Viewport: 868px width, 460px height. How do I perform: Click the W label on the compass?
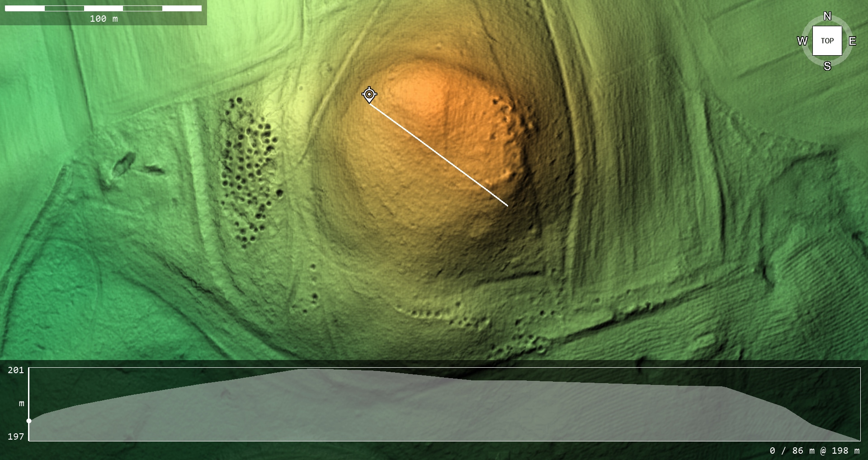click(x=802, y=41)
